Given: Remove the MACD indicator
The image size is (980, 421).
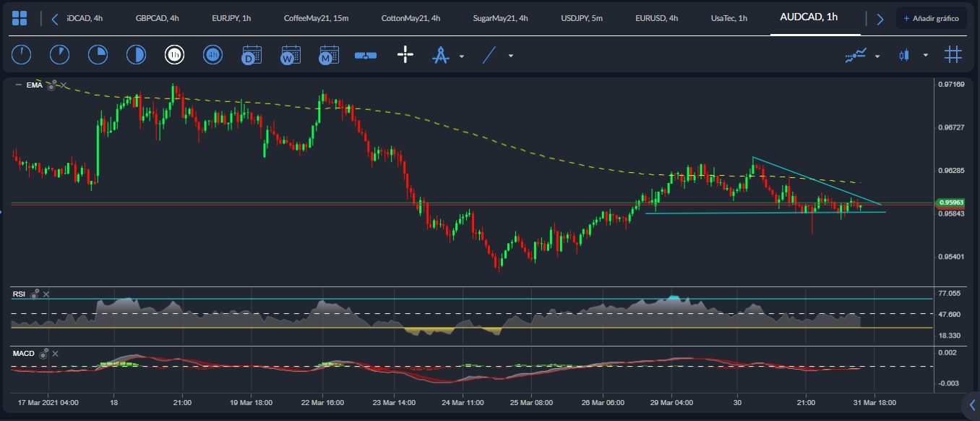Looking at the screenshot, I should pos(56,354).
